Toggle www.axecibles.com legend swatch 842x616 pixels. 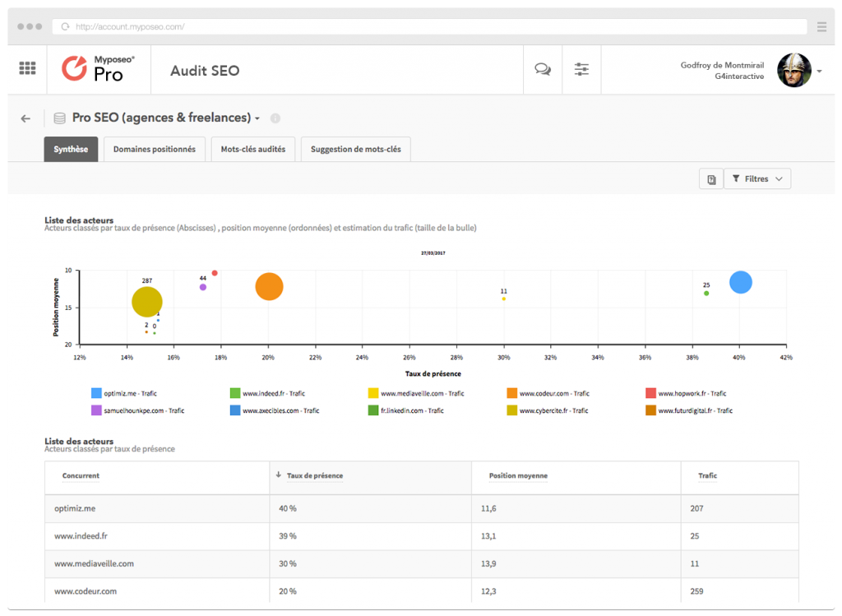[x=234, y=410]
